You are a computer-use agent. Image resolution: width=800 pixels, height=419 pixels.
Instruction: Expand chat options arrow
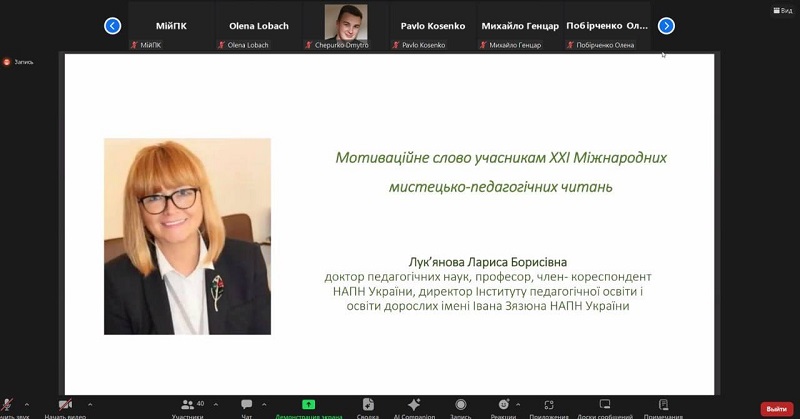click(264, 405)
